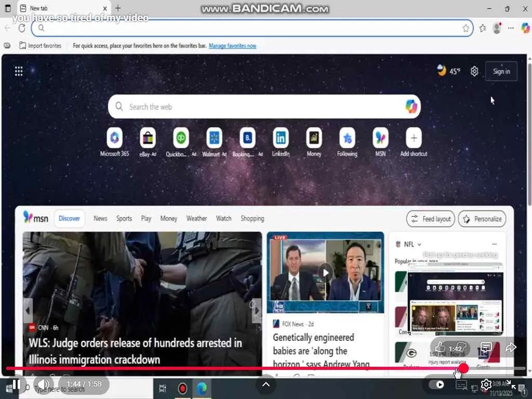Like the video with thumbs up
532x399 pixels.
pyautogui.click(x=440, y=347)
